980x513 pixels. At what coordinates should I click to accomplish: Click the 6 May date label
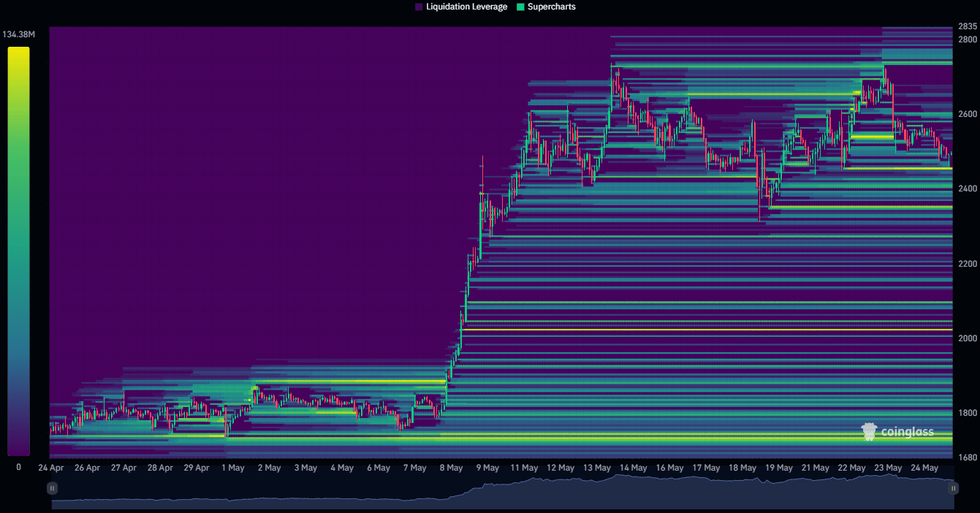[379, 468]
